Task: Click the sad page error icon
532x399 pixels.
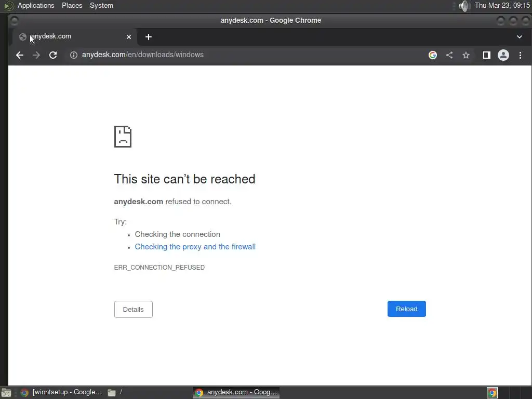Action: point(123,137)
